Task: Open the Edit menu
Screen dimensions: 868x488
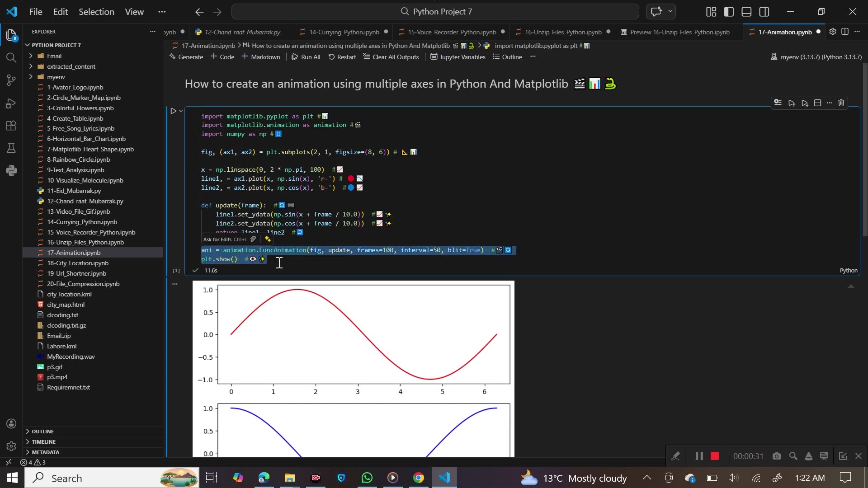Action: (61, 12)
